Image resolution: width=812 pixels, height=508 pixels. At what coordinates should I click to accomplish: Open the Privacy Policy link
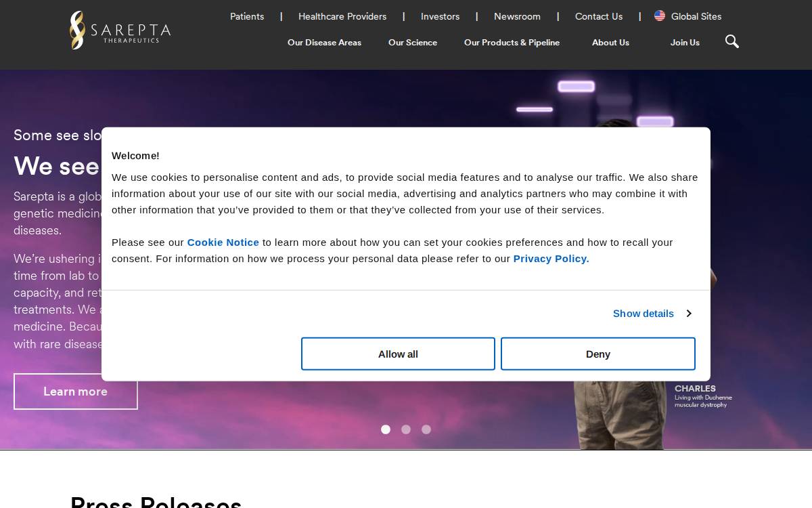coord(551,258)
